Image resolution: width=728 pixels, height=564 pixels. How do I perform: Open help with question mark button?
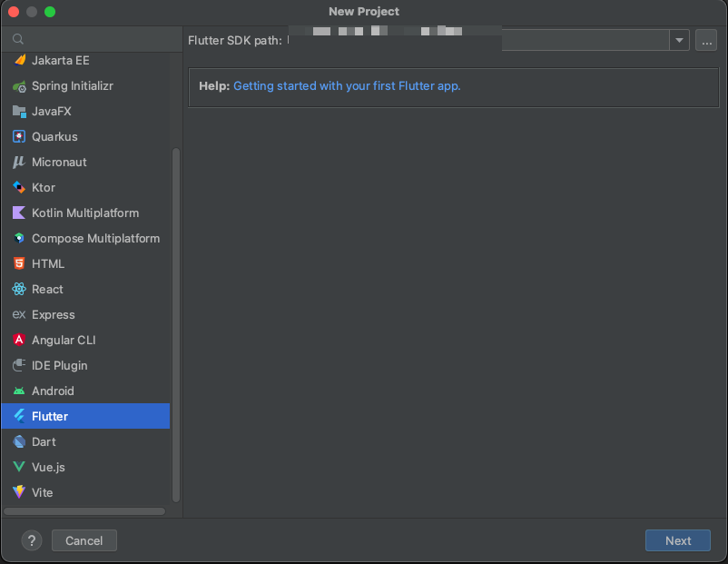(x=32, y=540)
